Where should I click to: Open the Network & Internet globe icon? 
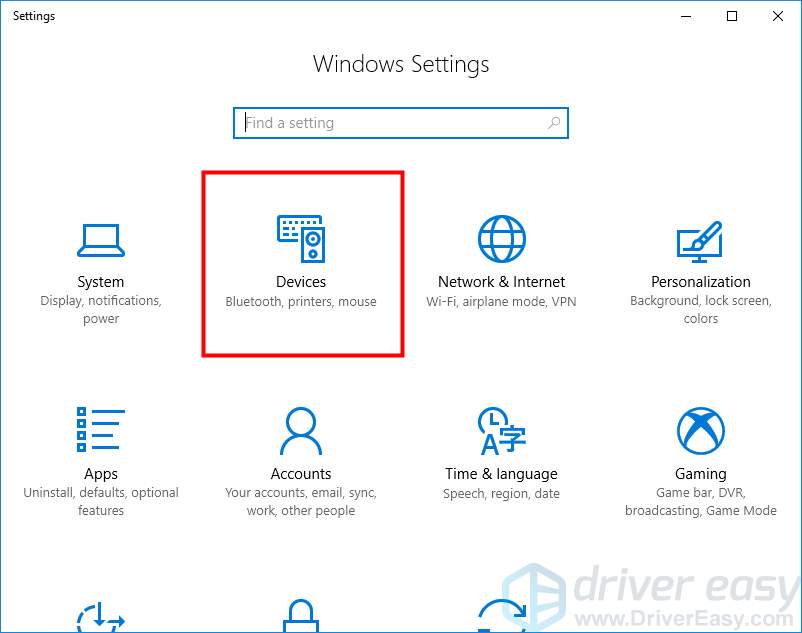click(501, 239)
